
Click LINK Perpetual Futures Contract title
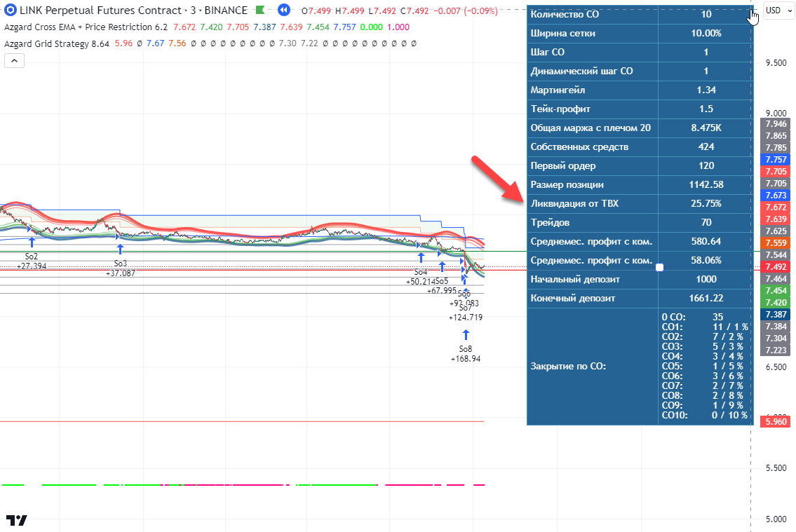[100, 10]
